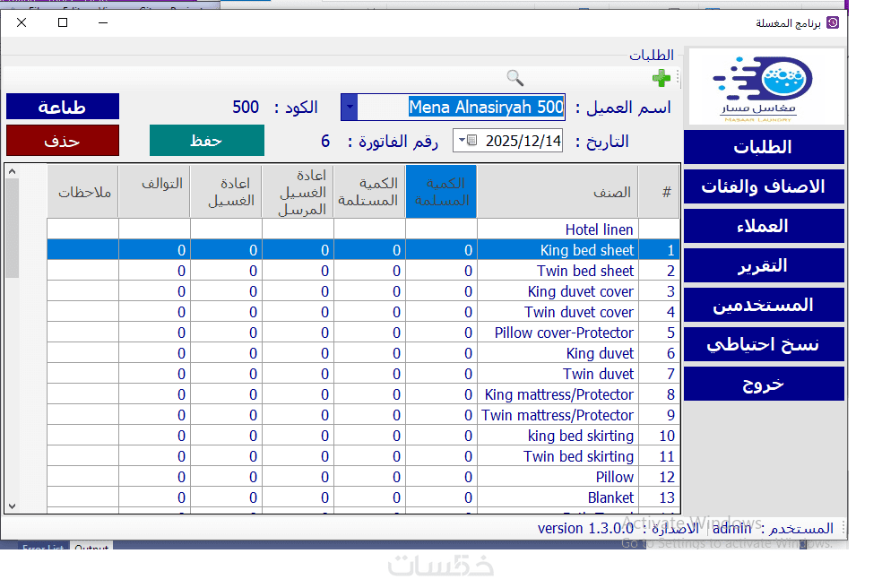Open نسخ احتياطي backup sidebar menu

(764, 344)
